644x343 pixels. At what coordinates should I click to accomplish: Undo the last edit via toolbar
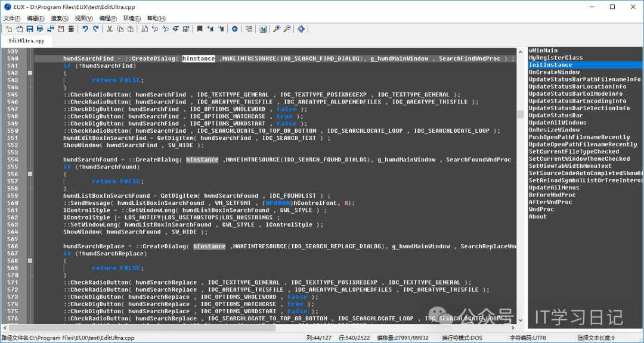click(x=85, y=29)
